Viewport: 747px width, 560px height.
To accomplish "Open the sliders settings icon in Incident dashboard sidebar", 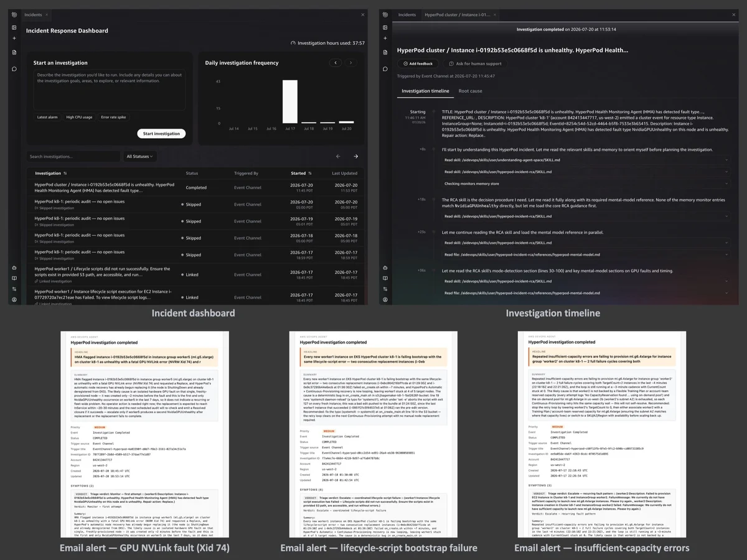I will click(x=14, y=289).
